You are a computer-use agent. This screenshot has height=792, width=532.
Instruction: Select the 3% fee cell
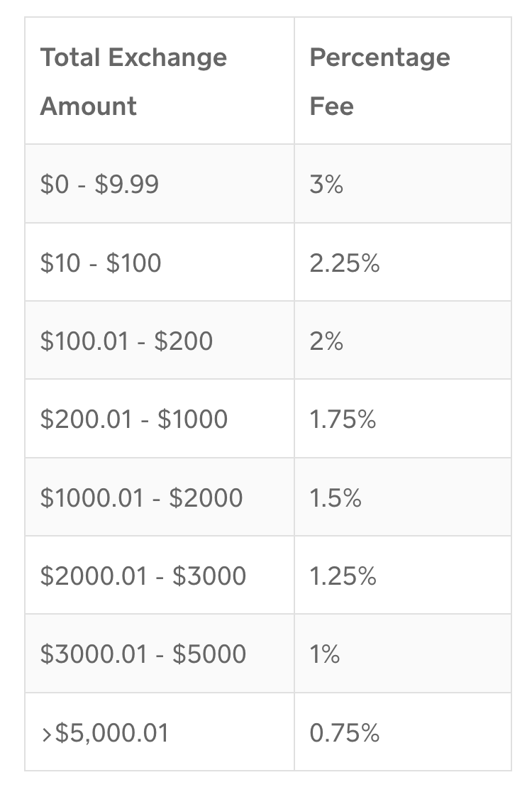(x=403, y=184)
